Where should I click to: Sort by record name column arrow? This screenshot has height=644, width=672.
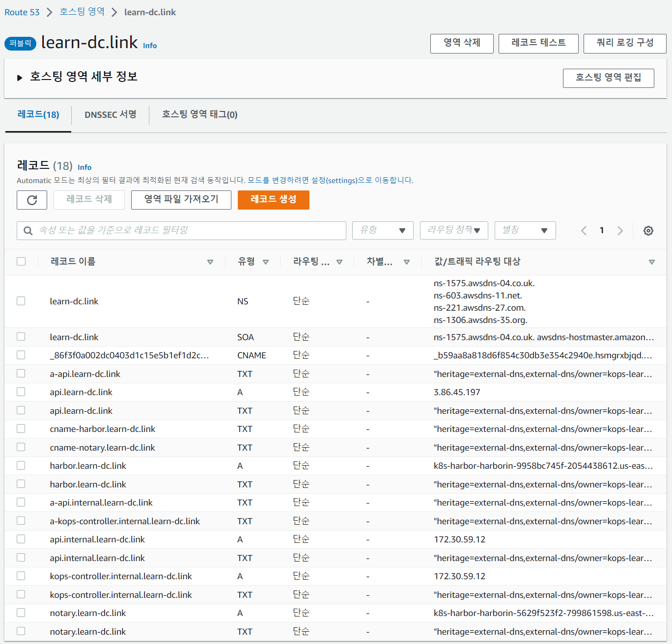click(210, 262)
